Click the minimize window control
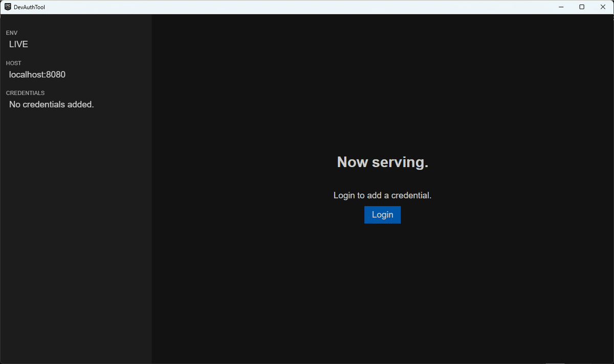The image size is (614, 364). (x=561, y=7)
